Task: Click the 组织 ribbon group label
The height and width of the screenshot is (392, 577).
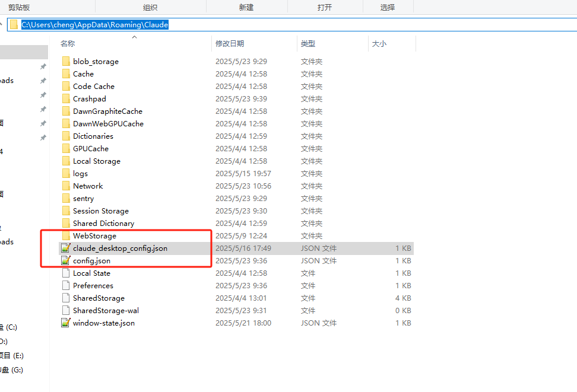Action: click(150, 7)
